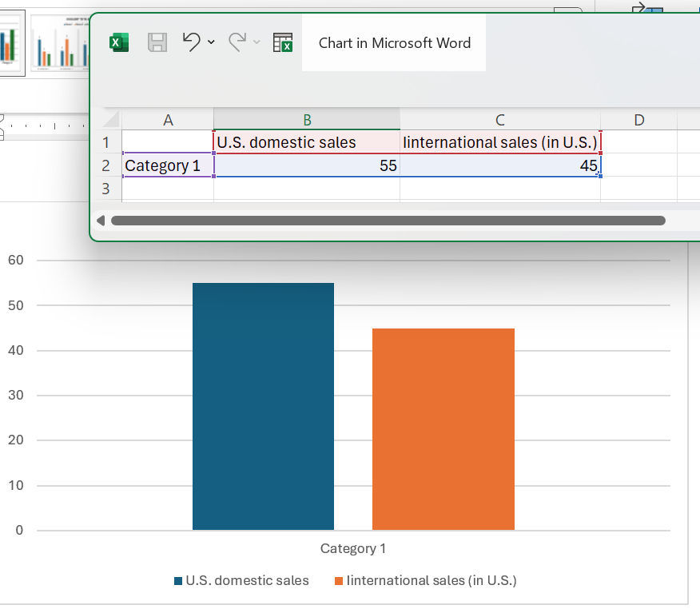Click the '50' value on the chart axis
Screen dimensions: 700x613
coord(16,305)
